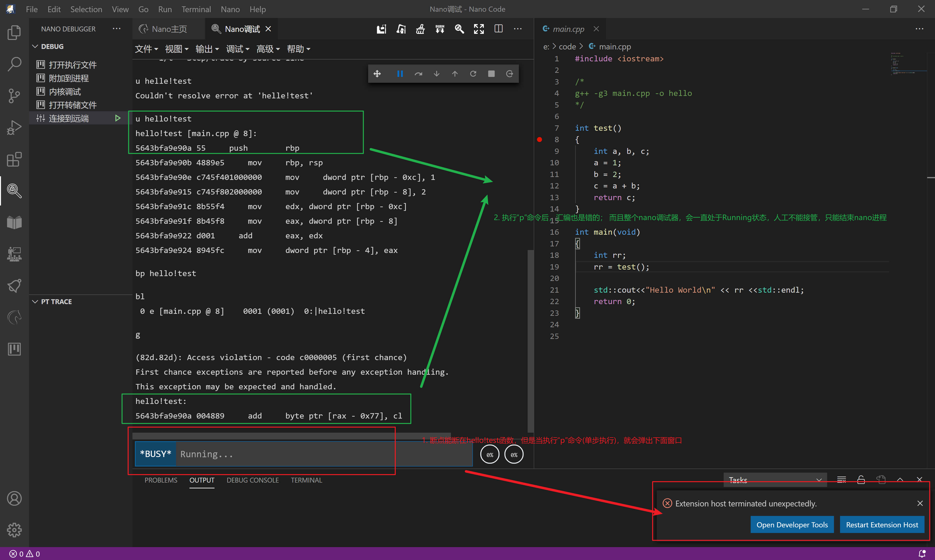Click the magnifier icon in editor toolbar

pos(459,29)
